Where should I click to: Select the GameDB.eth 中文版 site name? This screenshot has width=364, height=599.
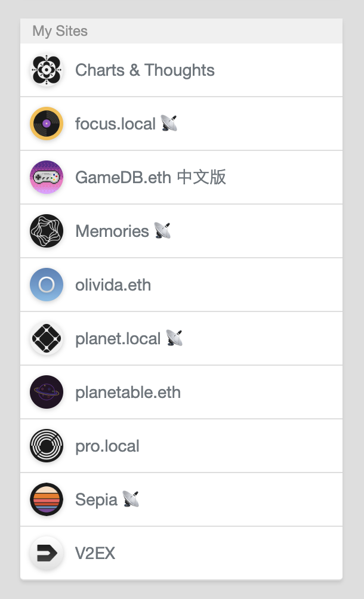[x=150, y=178]
